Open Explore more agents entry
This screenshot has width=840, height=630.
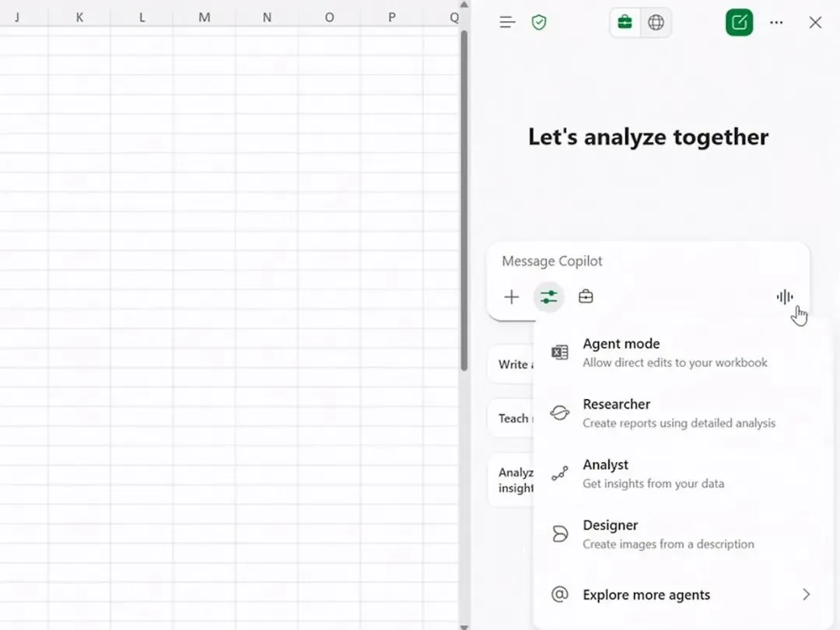tap(683, 595)
